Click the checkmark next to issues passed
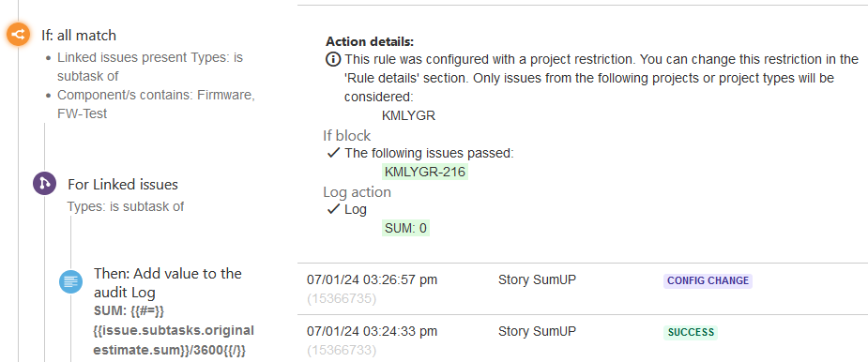 click(333, 153)
